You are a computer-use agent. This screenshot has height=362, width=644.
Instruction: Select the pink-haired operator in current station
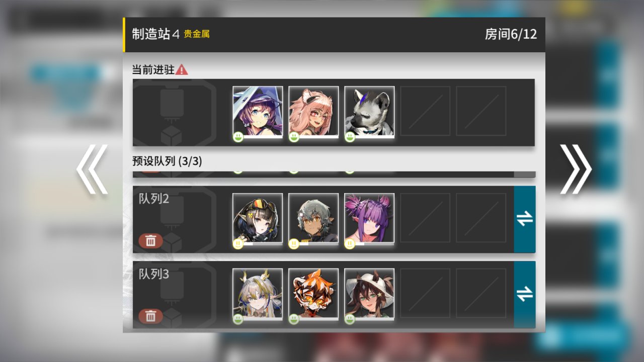point(313,112)
